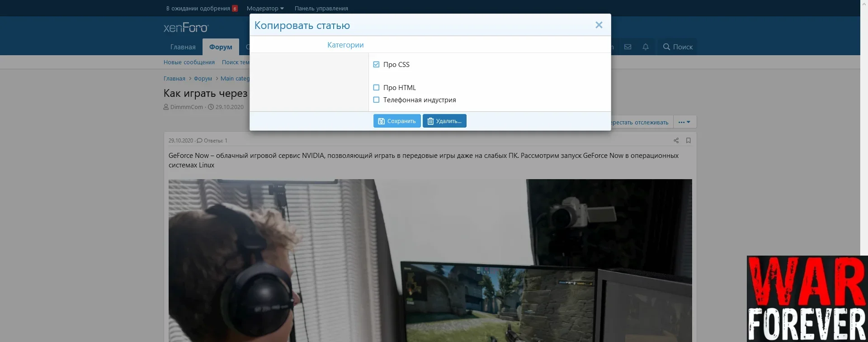Open the Модератор dropdown menu
The image size is (868, 342).
point(265,8)
